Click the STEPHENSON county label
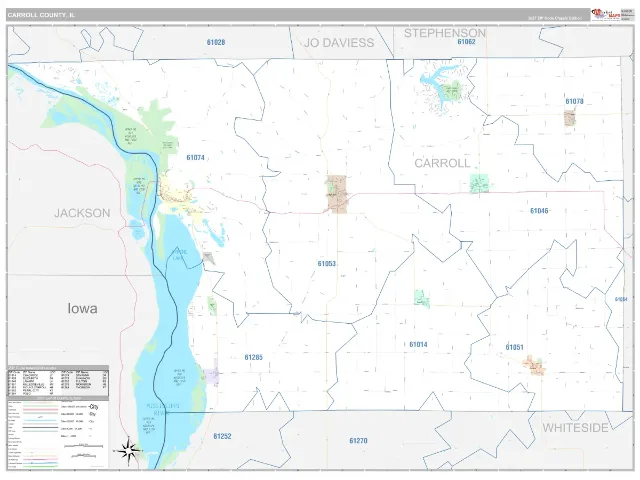Viewport: 640px width, 480px height. tap(445, 33)
